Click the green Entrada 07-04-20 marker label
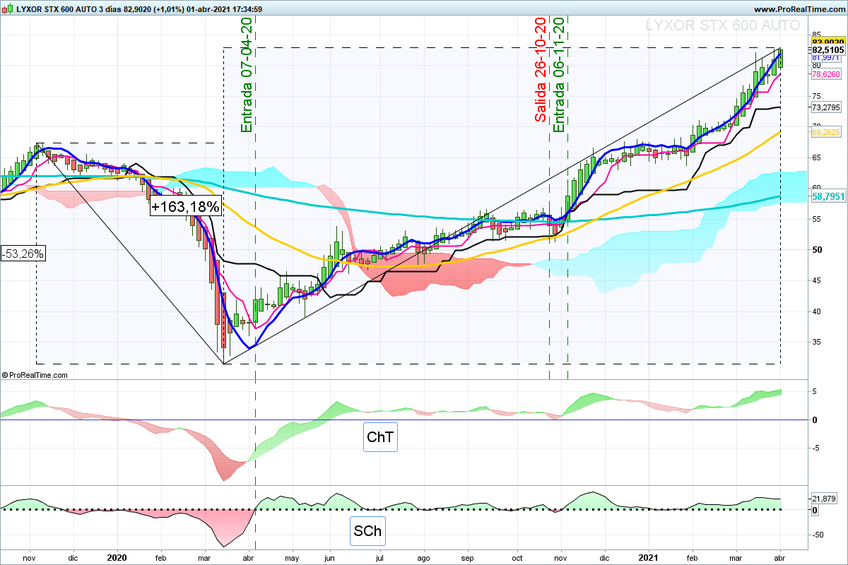Screen dimensions: 848x565 point(247,75)
